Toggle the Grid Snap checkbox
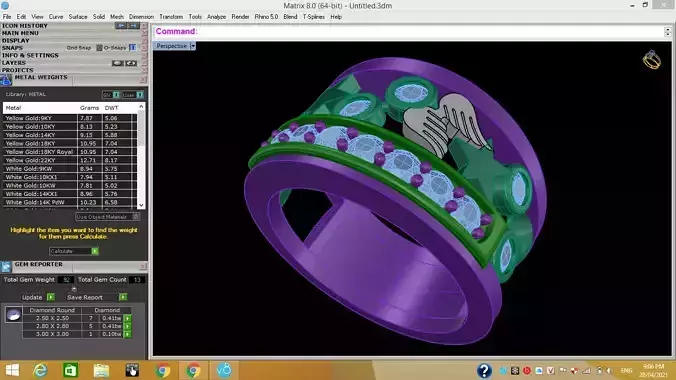Screen dimensions: 676x380 point(99,48)
